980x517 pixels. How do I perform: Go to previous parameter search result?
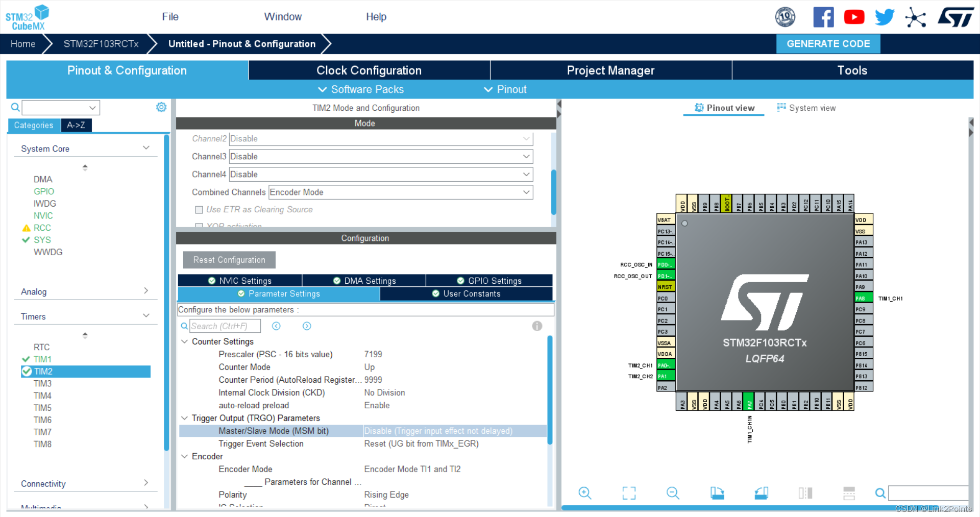tap(276, 326)
